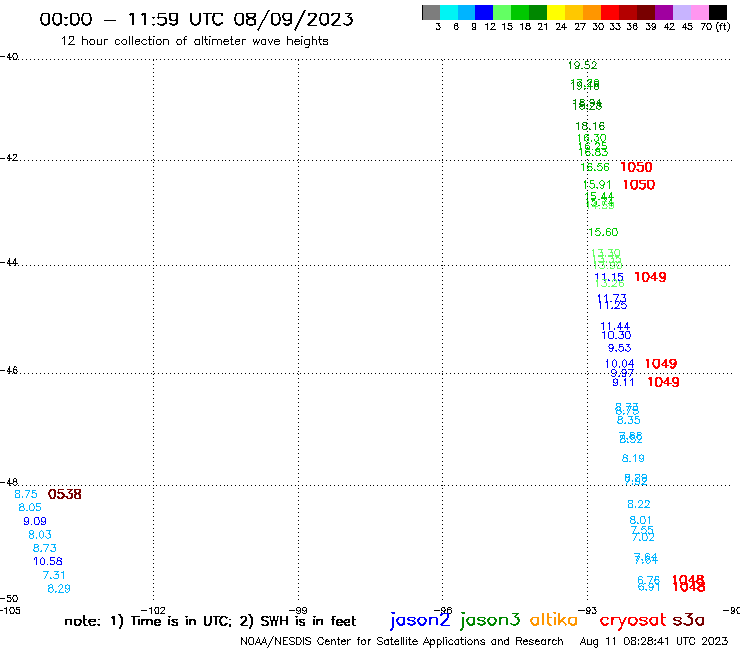Click the wave height value 11.44
This screenshot has height=650, width=740.
(615, 326)
